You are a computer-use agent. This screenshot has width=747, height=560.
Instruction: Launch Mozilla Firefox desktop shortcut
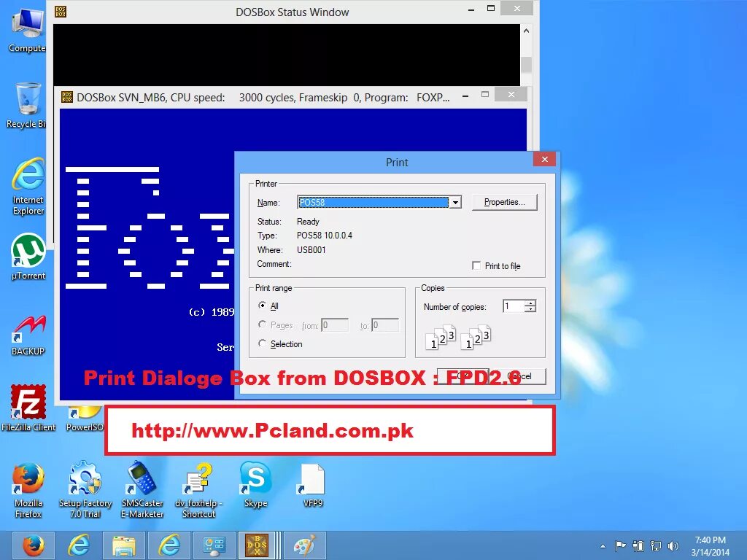[28, 491]
